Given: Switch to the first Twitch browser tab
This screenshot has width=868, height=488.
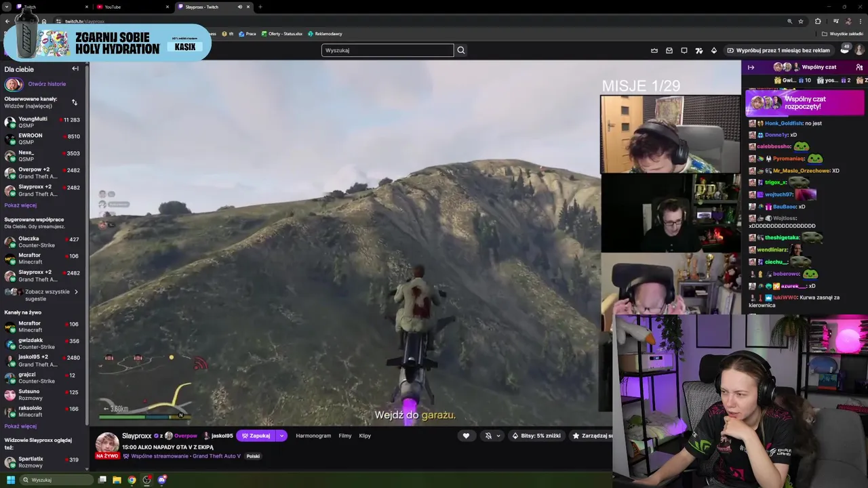Looking at the screenshot, I should (51, 7).
